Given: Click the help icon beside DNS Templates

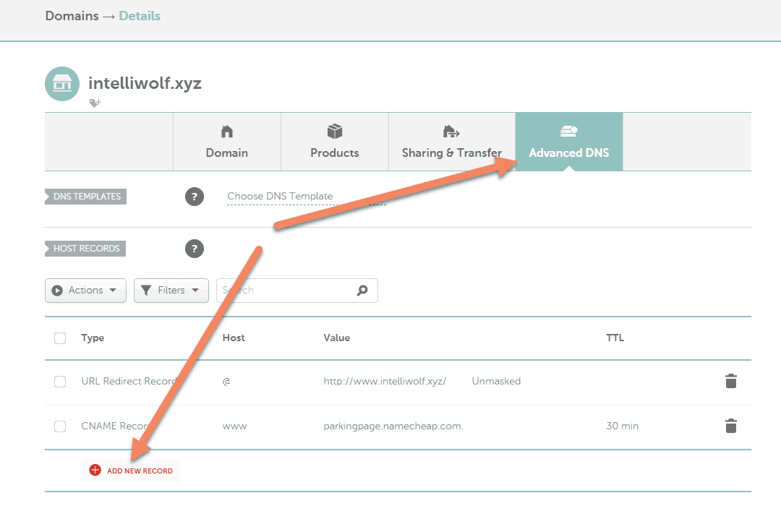Looking at the screenshot, I should (x=194, y=196).
